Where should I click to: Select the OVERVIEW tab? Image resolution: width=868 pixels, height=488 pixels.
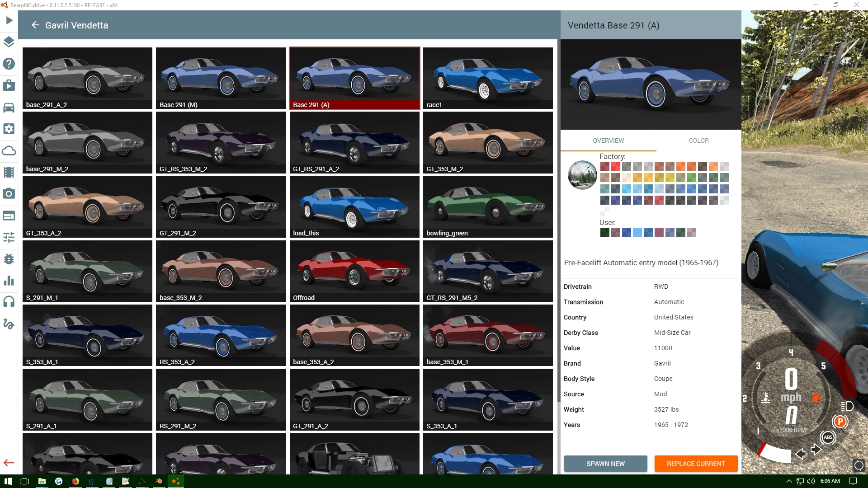tap(608, 141)
